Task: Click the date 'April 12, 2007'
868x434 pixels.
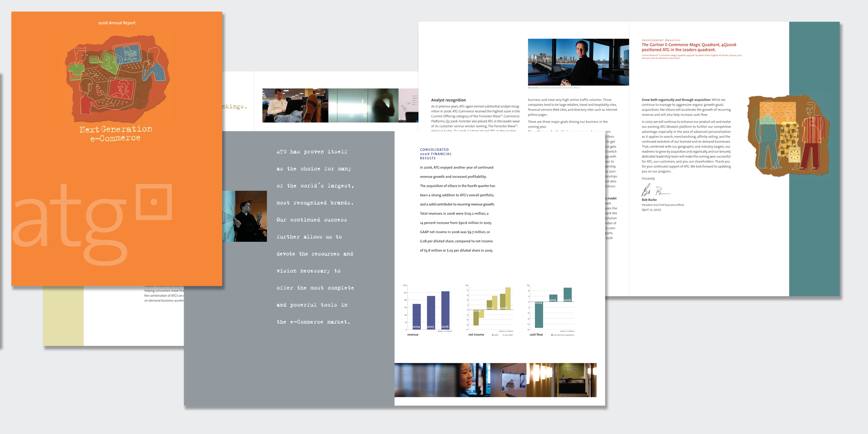Action: pos(651,210)
